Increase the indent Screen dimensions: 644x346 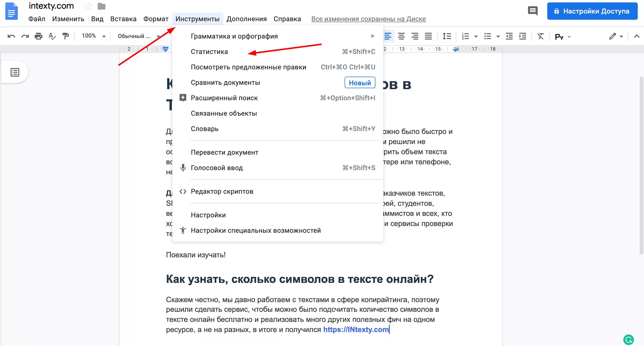coord(523,36)
